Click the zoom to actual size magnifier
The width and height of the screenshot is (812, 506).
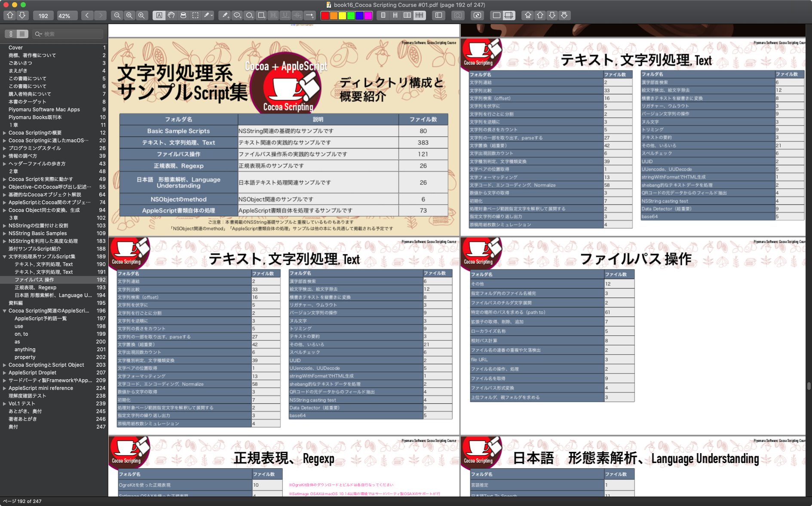129,15
